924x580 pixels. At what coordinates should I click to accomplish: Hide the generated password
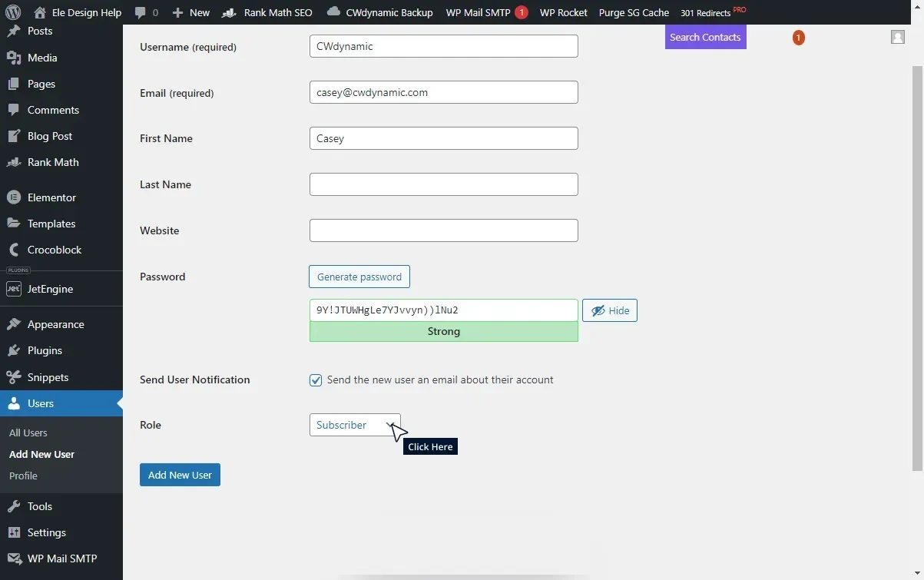pyautogui.click(x=609, y=310)
